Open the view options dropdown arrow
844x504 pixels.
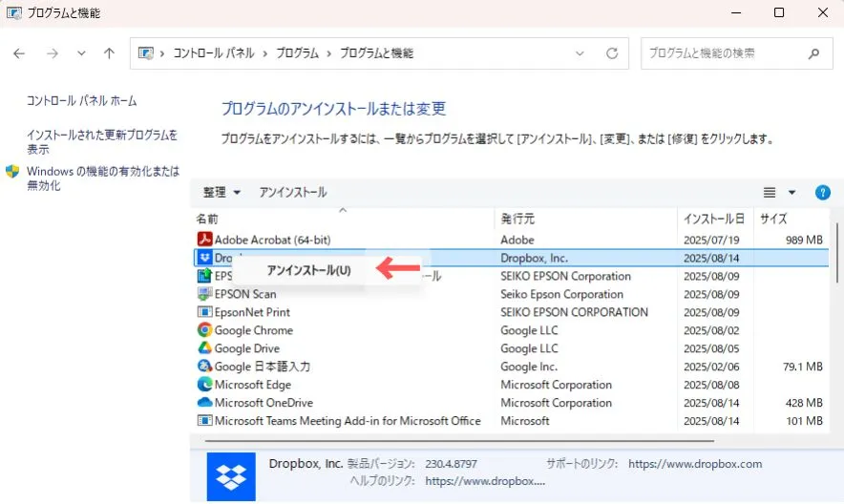click(x=791, y=192)
